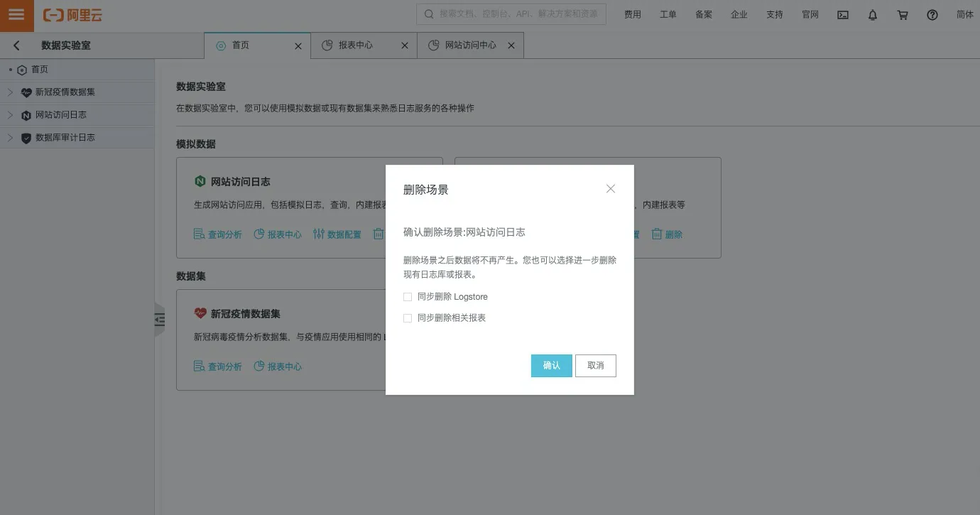Select 首页 in the left sidebar
Image resolution: width=980 pixels, height=515 pixels.
pos(77,70)
